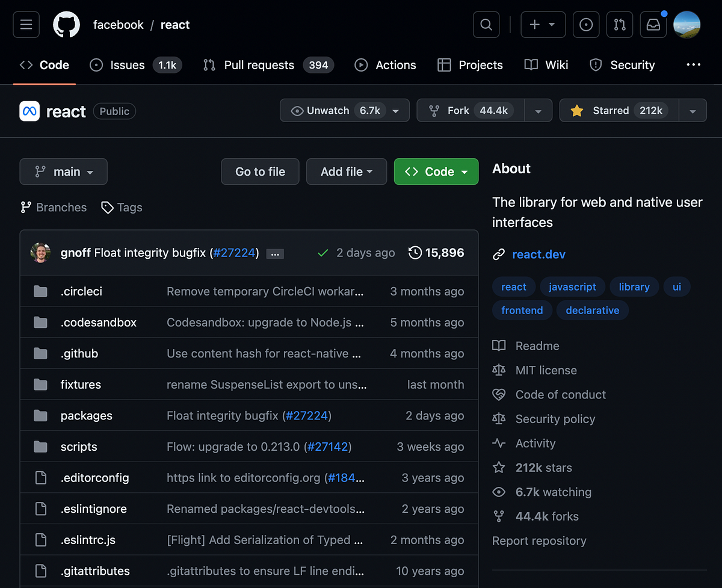The width and height of the screenshot is (722, 588).
Task: Expand the Add file dropdown
Action: 346,172
